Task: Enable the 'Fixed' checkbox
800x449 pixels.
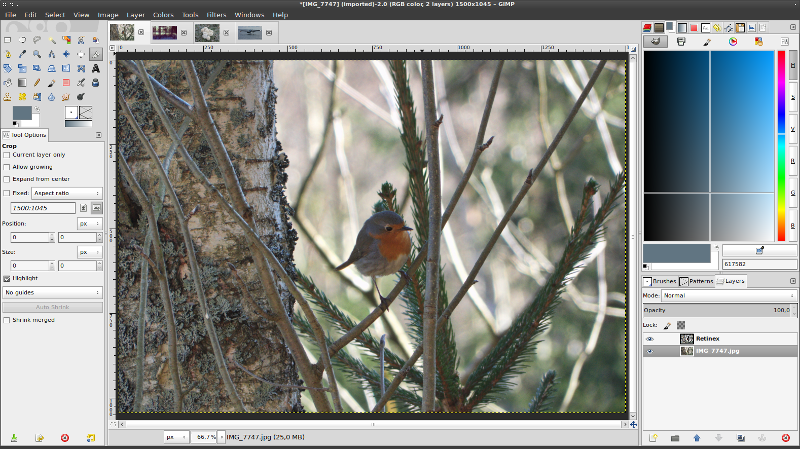Action: coord(7,193)
